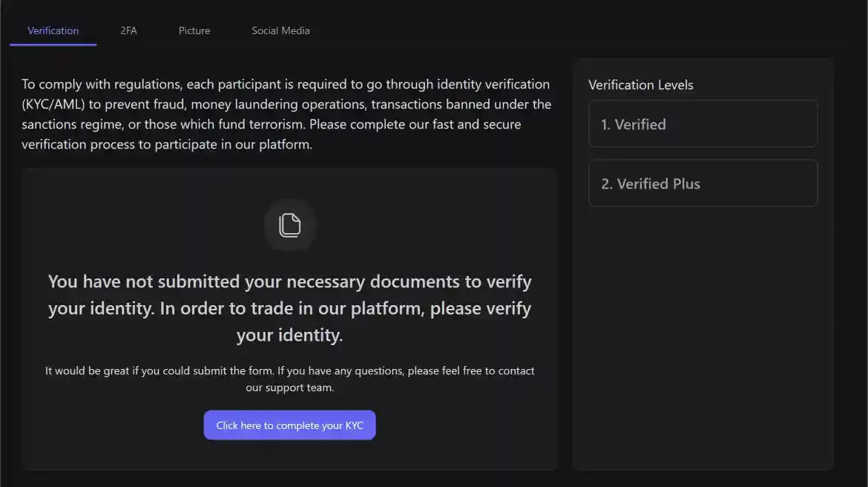
Task: Select the 1. Verified level card
Action: pos(703,124)
